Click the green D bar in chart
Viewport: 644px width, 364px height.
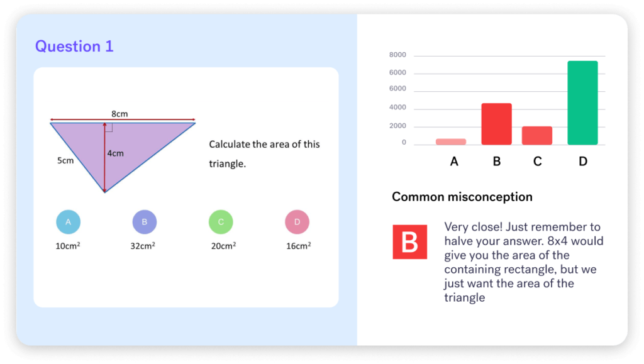(x=582, y=102)
